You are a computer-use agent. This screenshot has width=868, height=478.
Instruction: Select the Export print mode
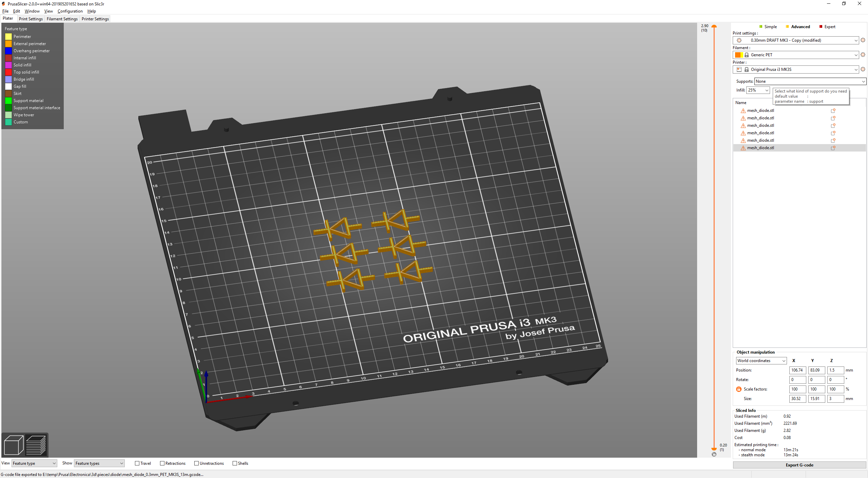[829, 26]
